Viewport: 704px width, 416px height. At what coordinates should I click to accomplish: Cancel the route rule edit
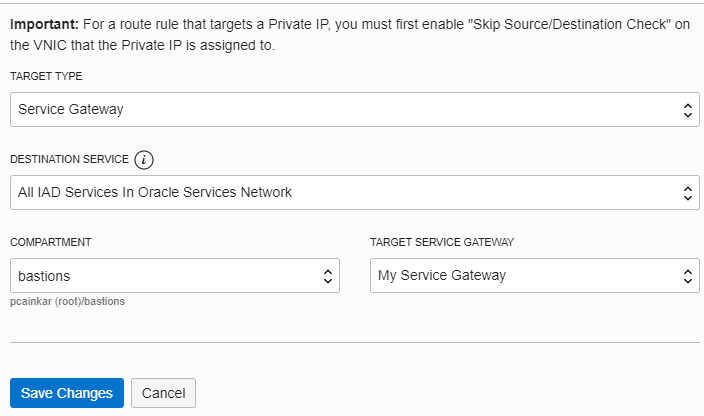click(x=163, y=393)
